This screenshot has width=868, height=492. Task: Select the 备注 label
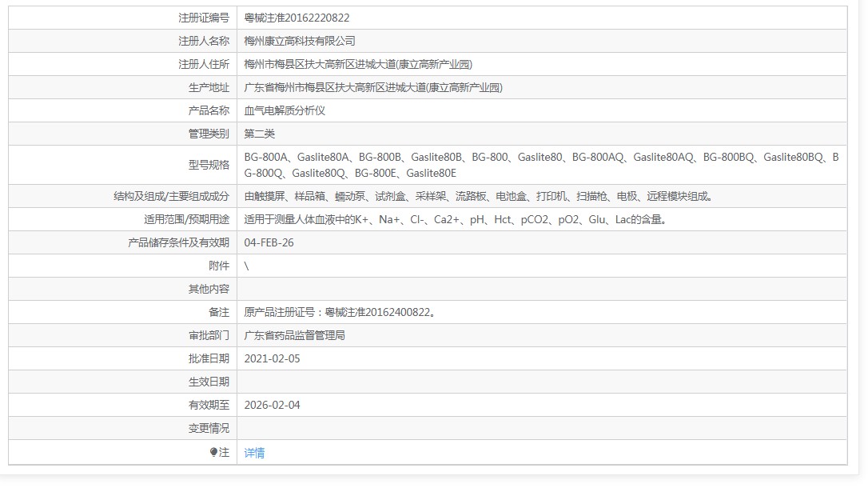coord(219,313)
